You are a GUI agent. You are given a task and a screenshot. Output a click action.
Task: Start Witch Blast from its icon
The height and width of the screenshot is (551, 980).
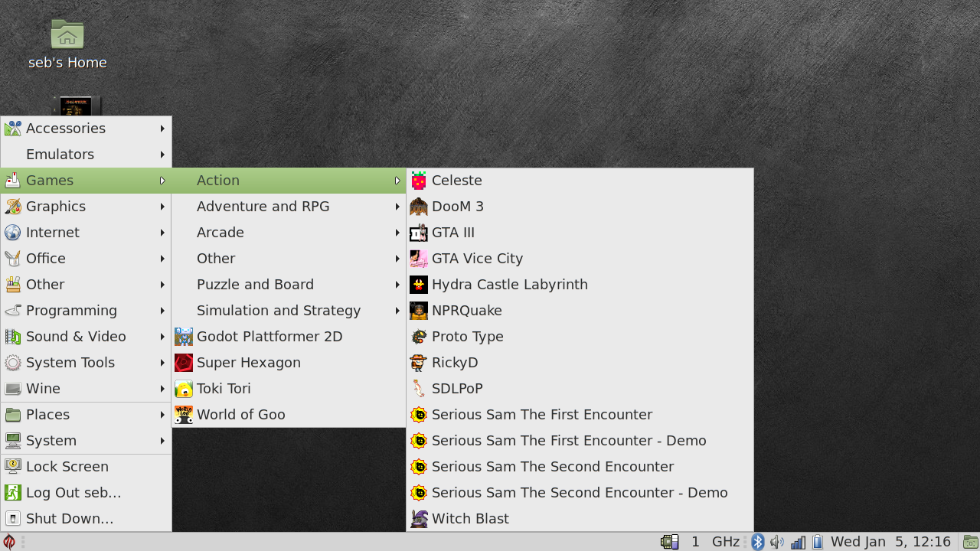(419, 519)
